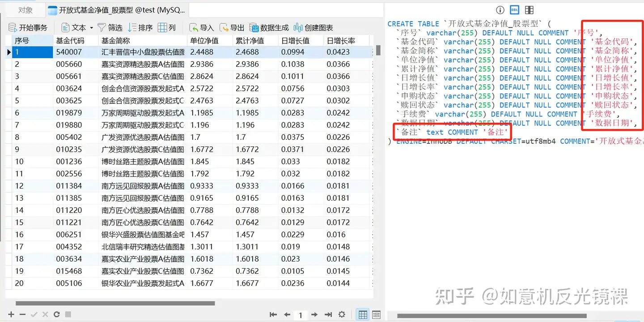Click the 序号 column header

point(32,40)
